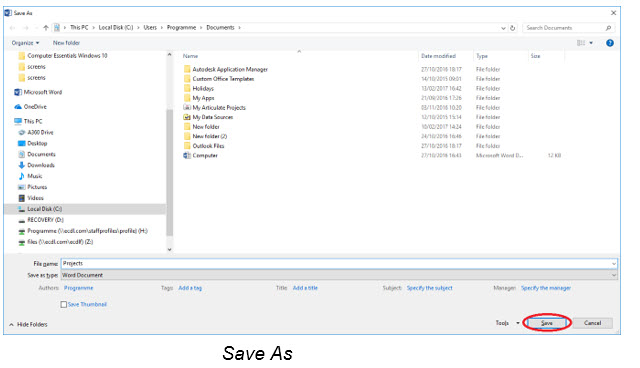The image size is (640, 368).
Task: Sort by the Size column header
Action: click(535, 56)
